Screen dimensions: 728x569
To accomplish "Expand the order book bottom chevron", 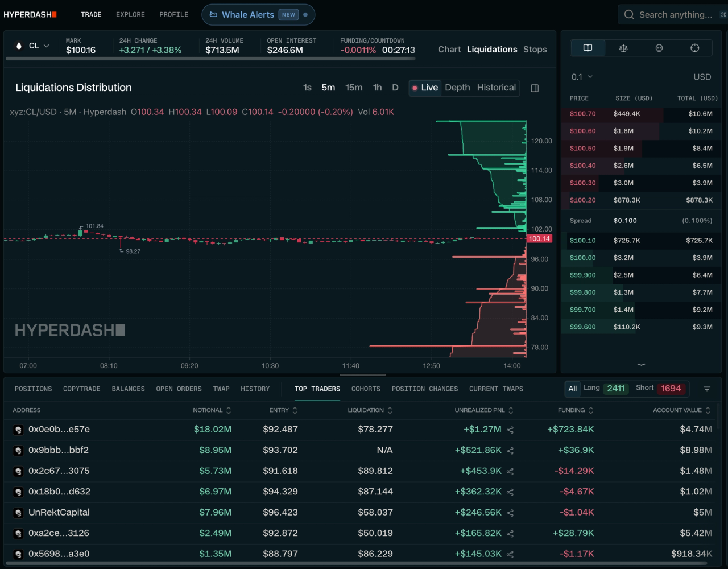I will coord(641,364).
